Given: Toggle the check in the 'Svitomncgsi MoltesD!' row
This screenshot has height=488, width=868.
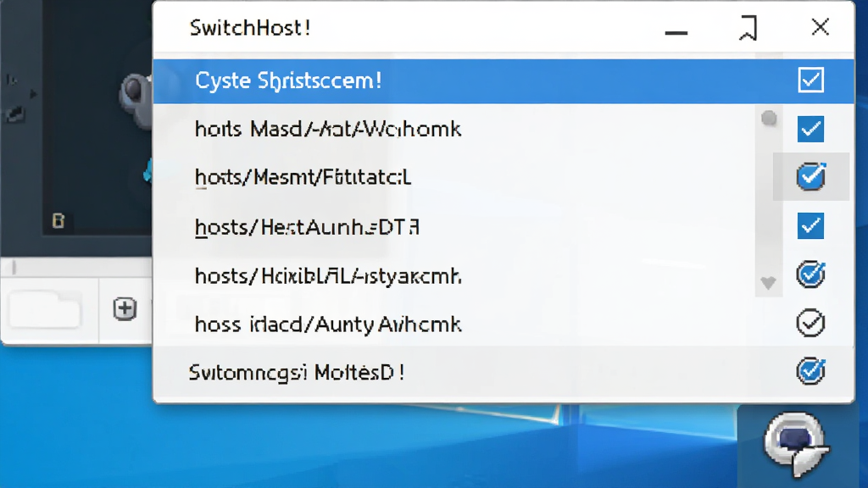Looking at the screenshot, I should point(810,371).
